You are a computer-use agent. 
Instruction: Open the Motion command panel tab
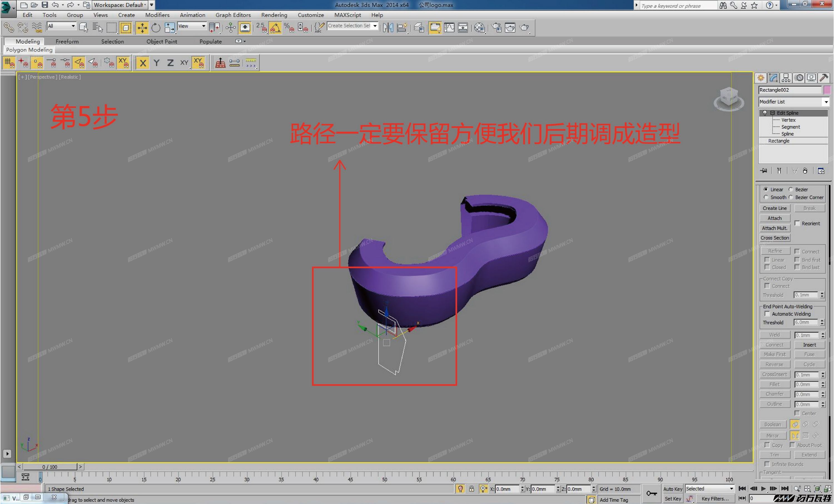pos(799,78)
